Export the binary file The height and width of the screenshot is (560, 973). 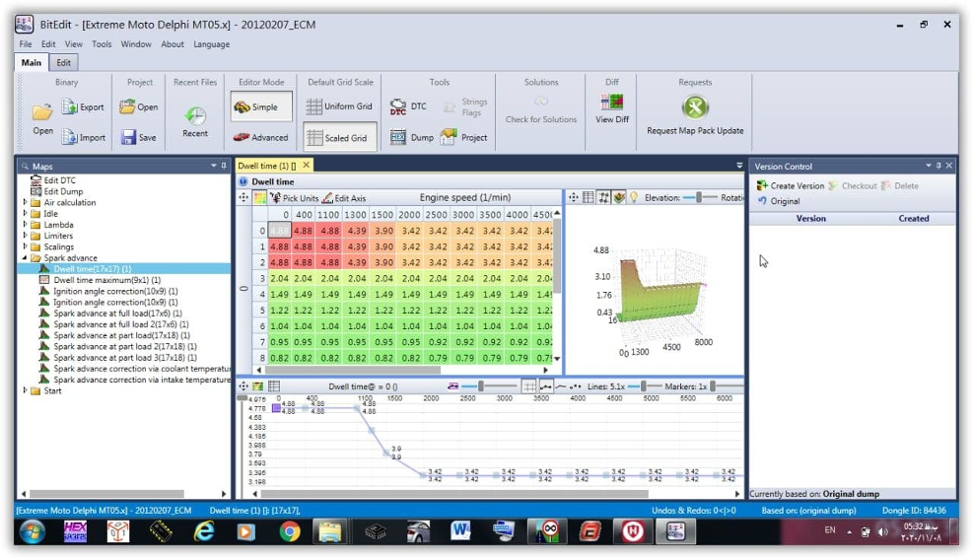[83, 106]
